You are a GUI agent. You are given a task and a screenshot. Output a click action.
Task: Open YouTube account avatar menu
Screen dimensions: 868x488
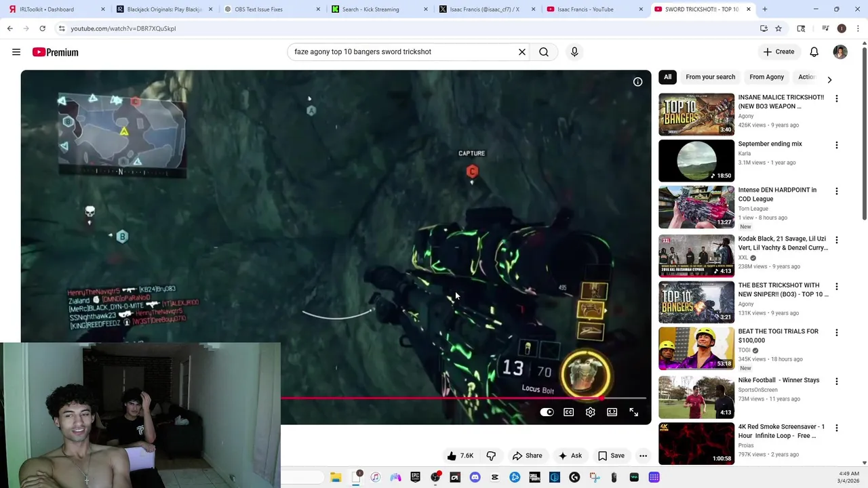click(x=840, y=52)
